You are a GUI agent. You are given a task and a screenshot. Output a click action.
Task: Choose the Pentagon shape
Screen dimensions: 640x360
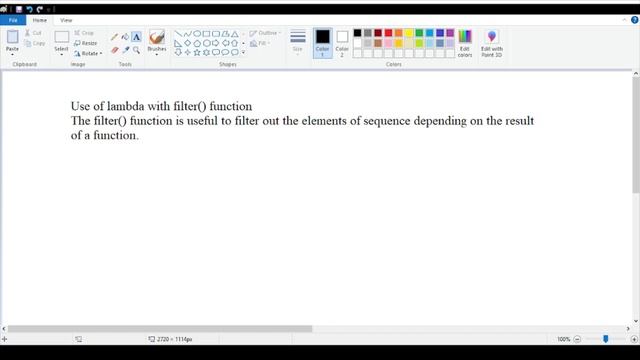(197, 43)
